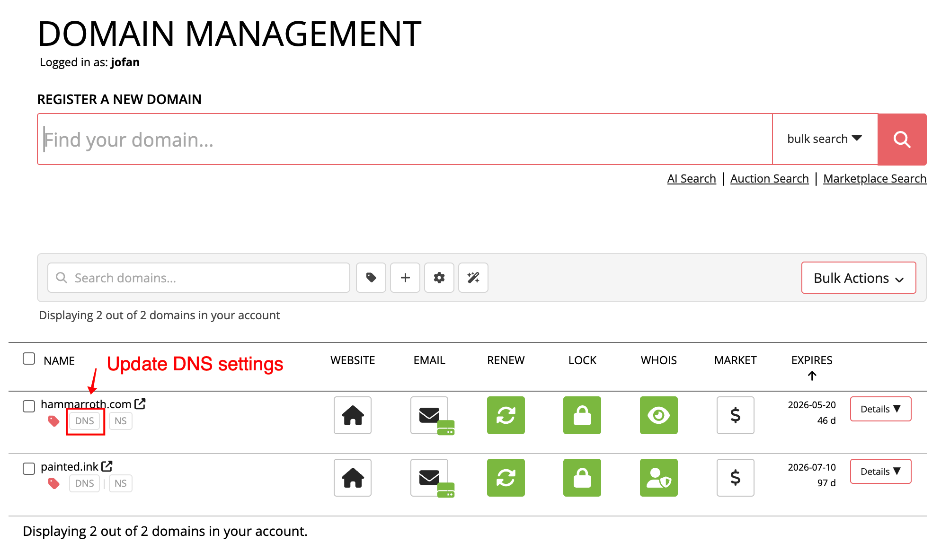The image size is (941, 560).
Task: Click the tag filter icon in toolbar
Action: click(371, 278)
